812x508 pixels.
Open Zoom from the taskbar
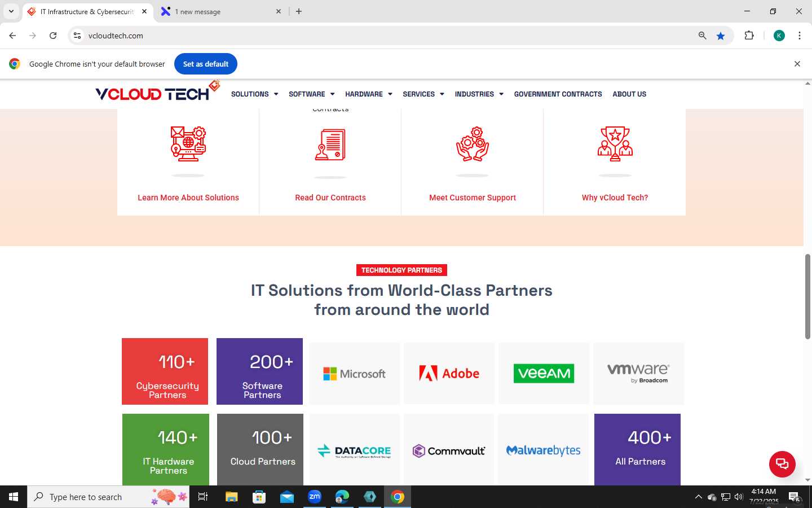click(x=314, y=497)
